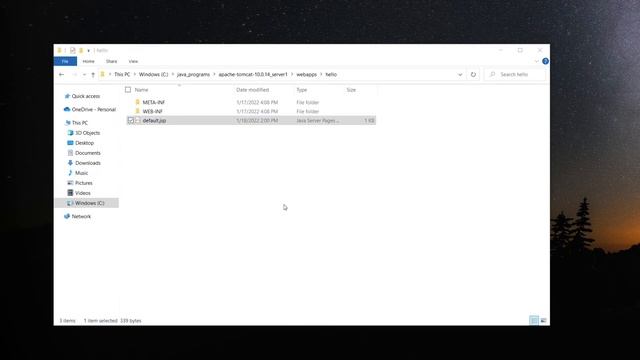
Task: Open Desktop in navigation pane
Action: click(x=84, y=143)
